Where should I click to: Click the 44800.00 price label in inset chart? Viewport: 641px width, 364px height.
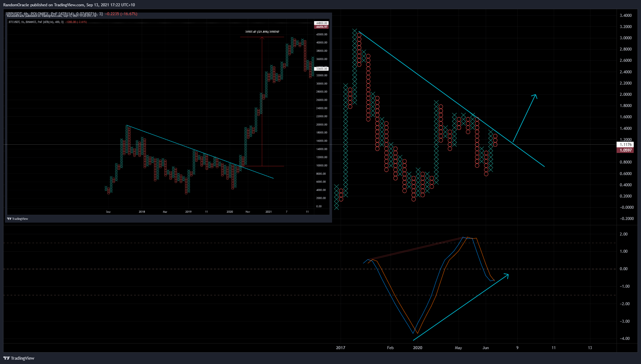[321, 23]
